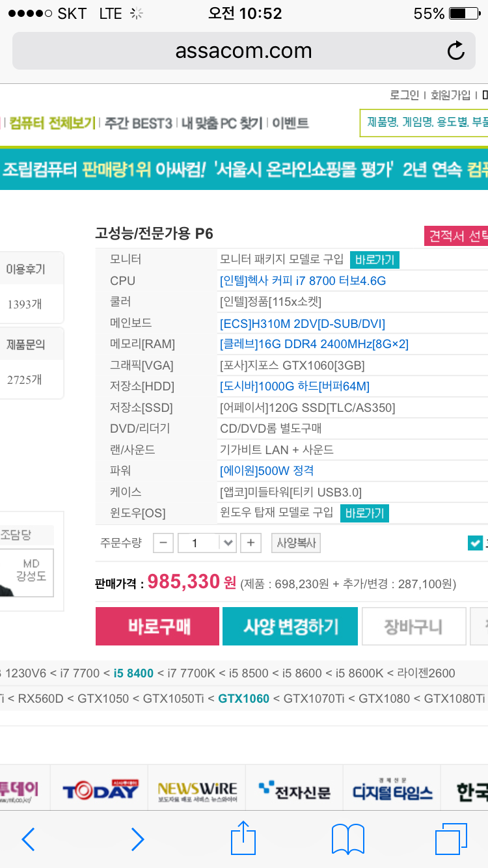
Task: Click the RAM link 클레브 16G DDR4
Action: [314, 344]
